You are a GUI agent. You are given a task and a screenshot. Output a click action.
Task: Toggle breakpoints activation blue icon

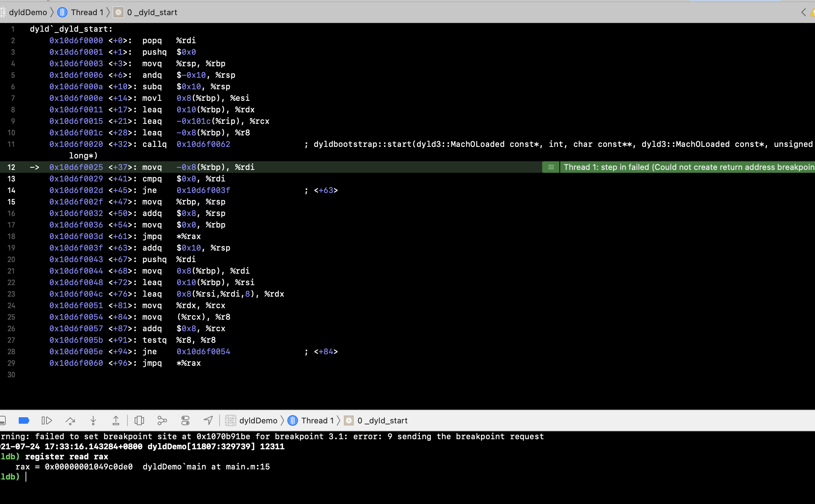(24, 420)
